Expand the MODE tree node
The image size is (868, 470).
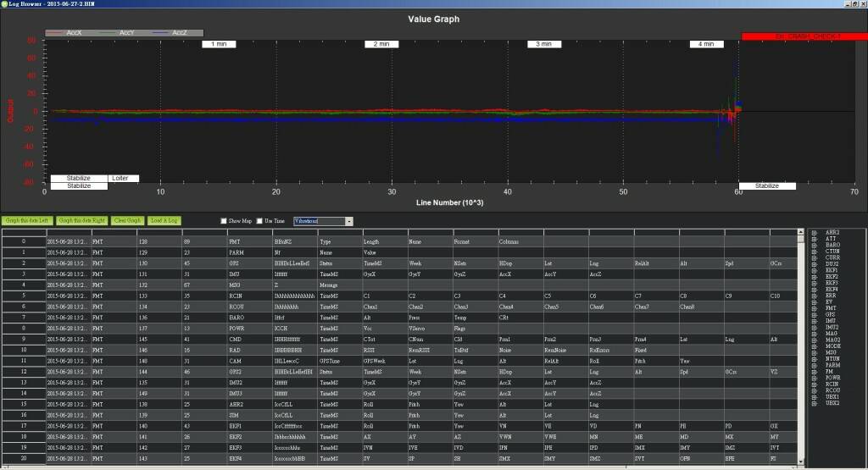point(815,346)
